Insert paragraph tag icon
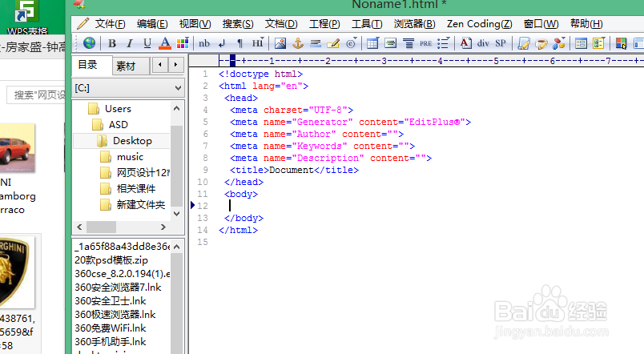Screen dimensions: 644x354 pyautogui.click(x=239, y=43)
